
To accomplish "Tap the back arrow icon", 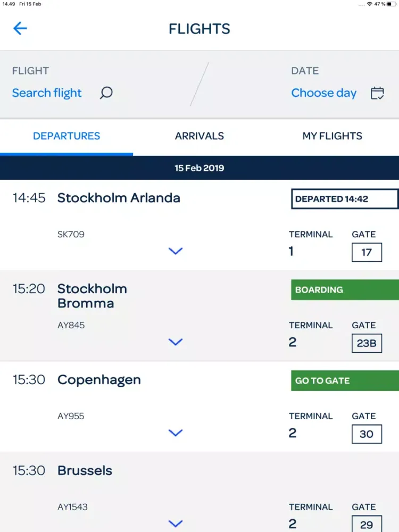I will coord(20,28).
